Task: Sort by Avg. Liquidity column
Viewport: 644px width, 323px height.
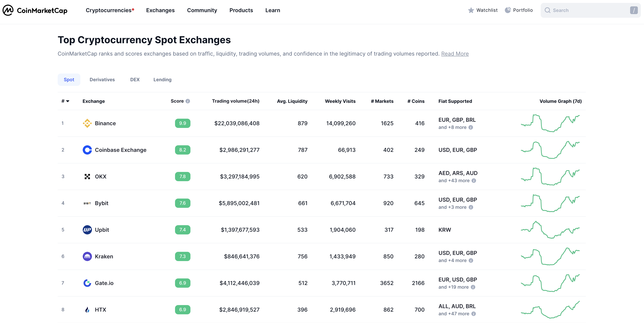Action: pyautogui.click(x=292, y=101)
